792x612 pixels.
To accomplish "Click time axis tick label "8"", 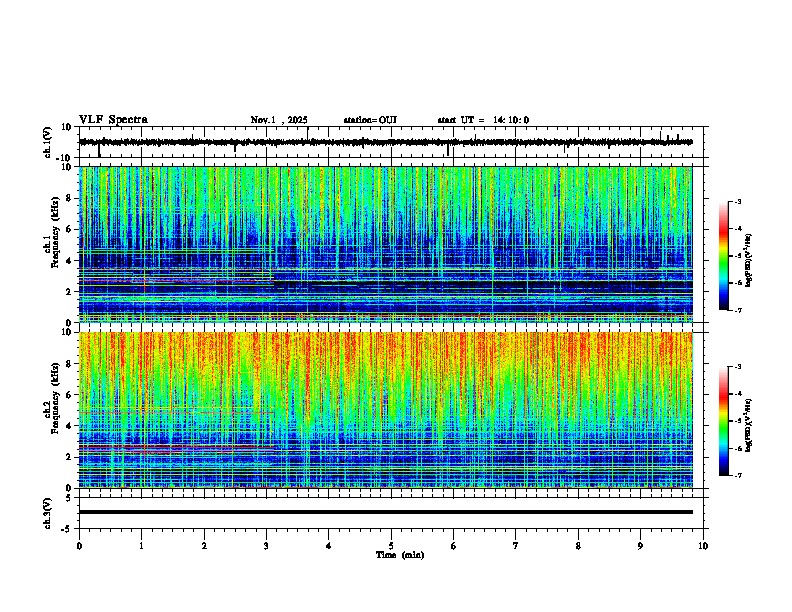I will point(578,546).
